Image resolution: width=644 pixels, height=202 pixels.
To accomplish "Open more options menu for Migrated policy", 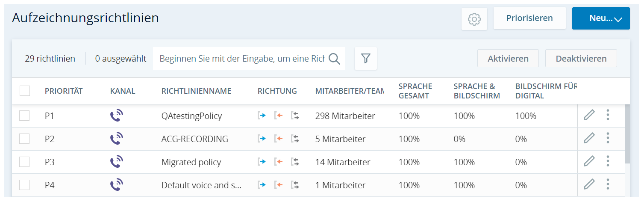I will click(x=608, y=161).
